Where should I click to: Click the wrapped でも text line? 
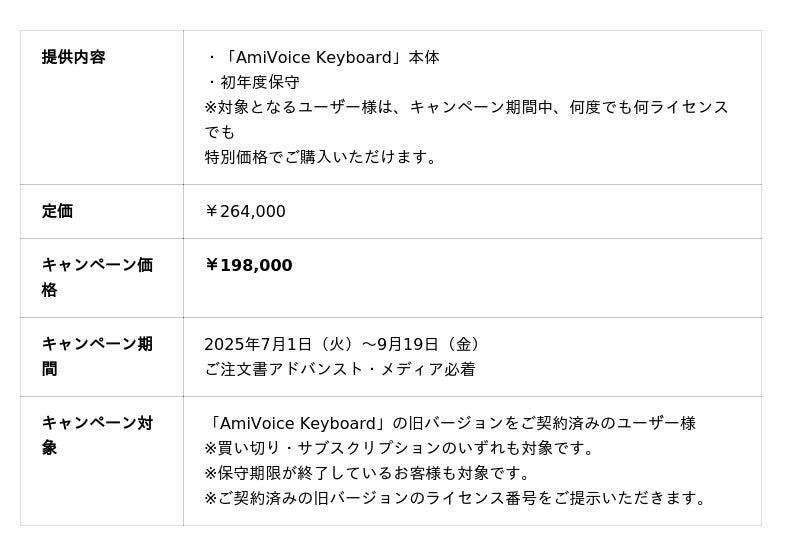pos(220,132)
